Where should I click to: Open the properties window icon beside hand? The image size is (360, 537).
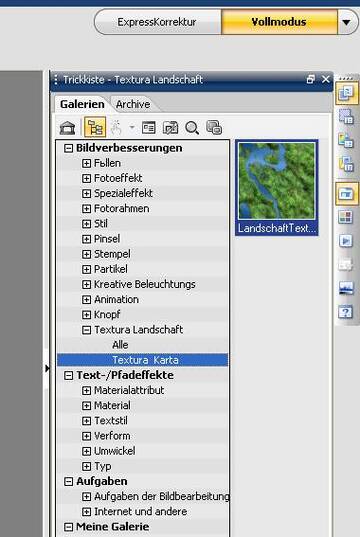click(x=149, y=127)
